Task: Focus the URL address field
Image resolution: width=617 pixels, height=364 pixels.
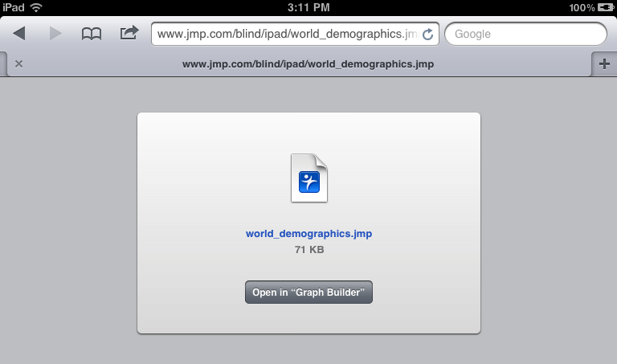Action: pyautogui.click(x=295, y=34)
